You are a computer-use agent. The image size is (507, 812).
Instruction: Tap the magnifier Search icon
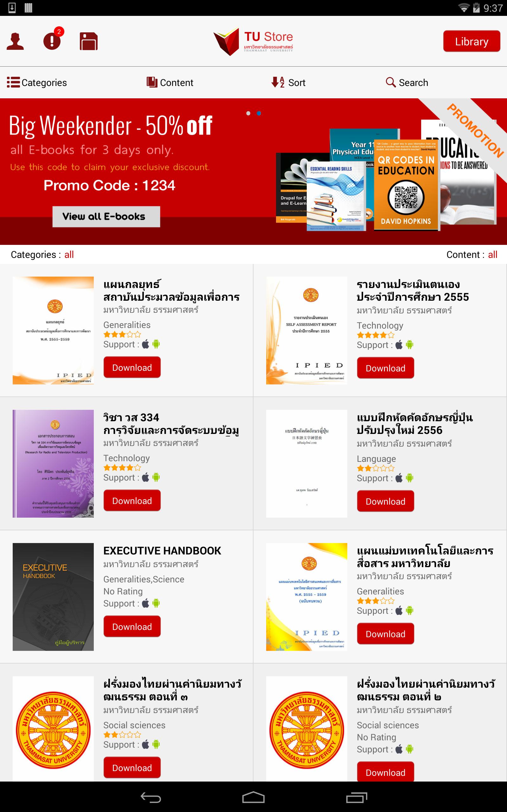coord(390,82)
